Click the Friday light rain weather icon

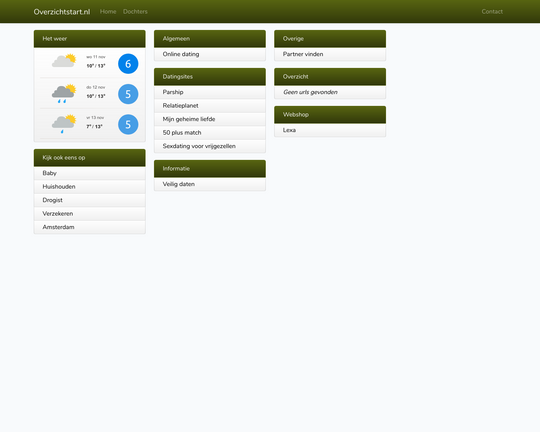[64, 124]
